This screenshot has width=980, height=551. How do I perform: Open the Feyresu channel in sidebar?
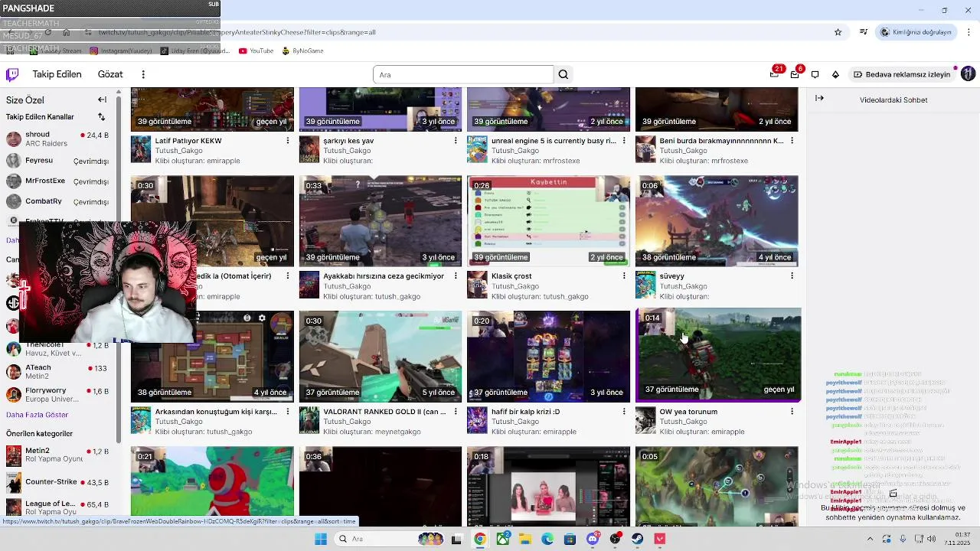[x=57, y=161]
